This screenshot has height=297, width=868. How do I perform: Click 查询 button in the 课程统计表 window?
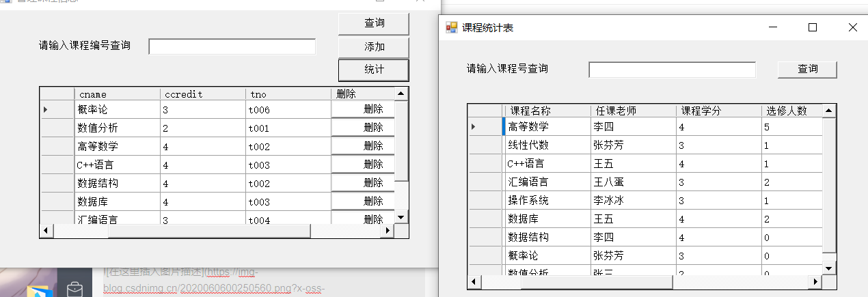tap(807, 69)
